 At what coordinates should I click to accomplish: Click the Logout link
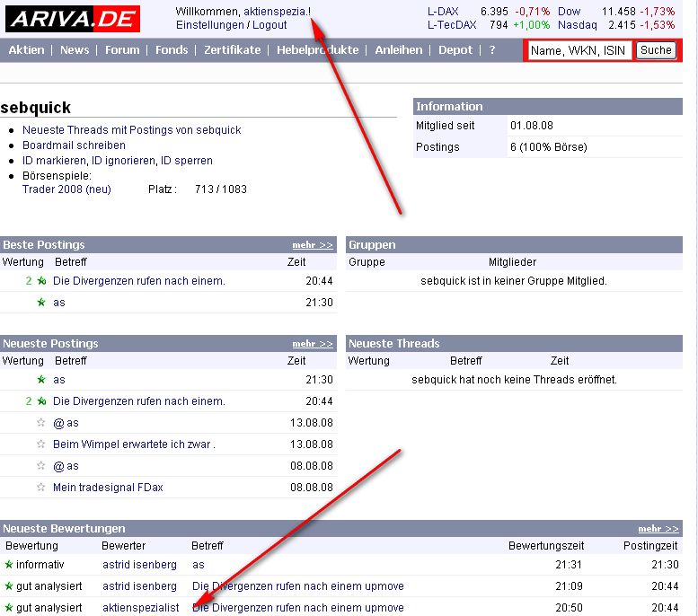point(269,25)
